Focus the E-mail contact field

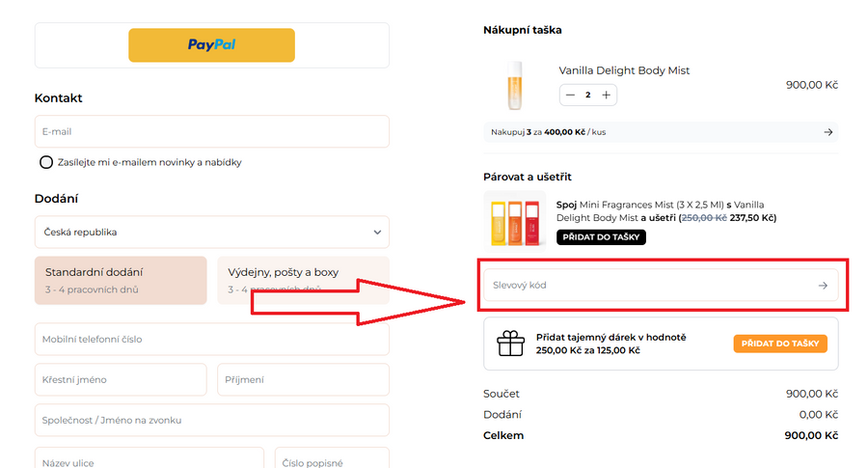[211, 131]
